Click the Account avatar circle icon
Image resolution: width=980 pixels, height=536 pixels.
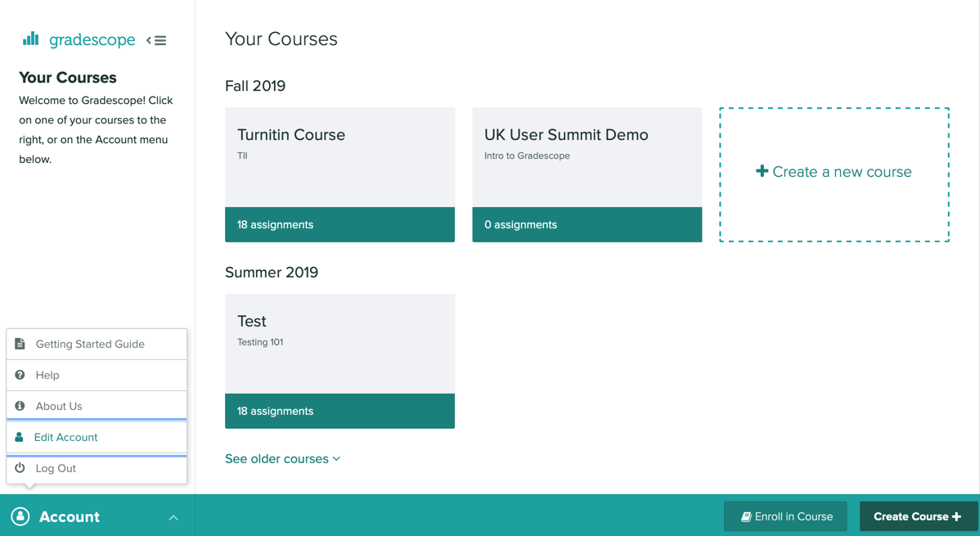[20, 516]
